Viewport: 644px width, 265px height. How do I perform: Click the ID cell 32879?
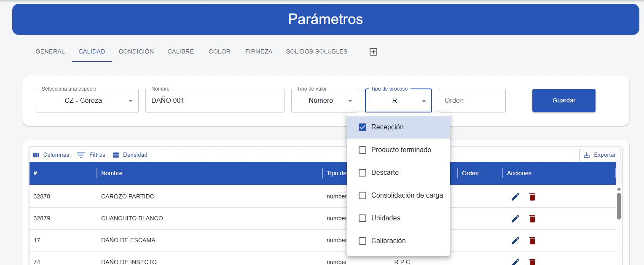click(63, 219)
